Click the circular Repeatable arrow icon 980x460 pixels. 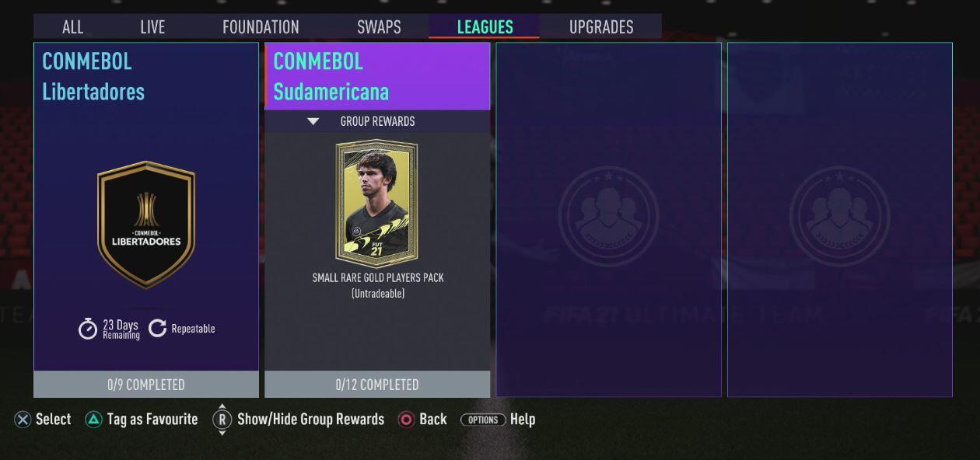coord(157,328)
